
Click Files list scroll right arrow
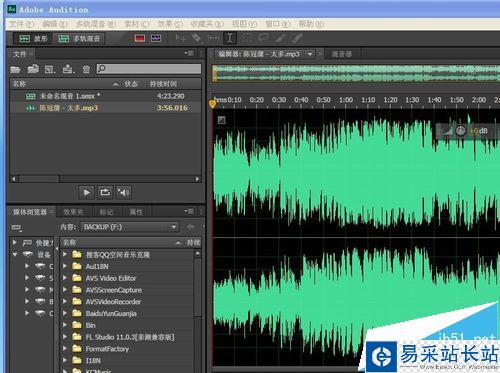click(x=198, y=179)
